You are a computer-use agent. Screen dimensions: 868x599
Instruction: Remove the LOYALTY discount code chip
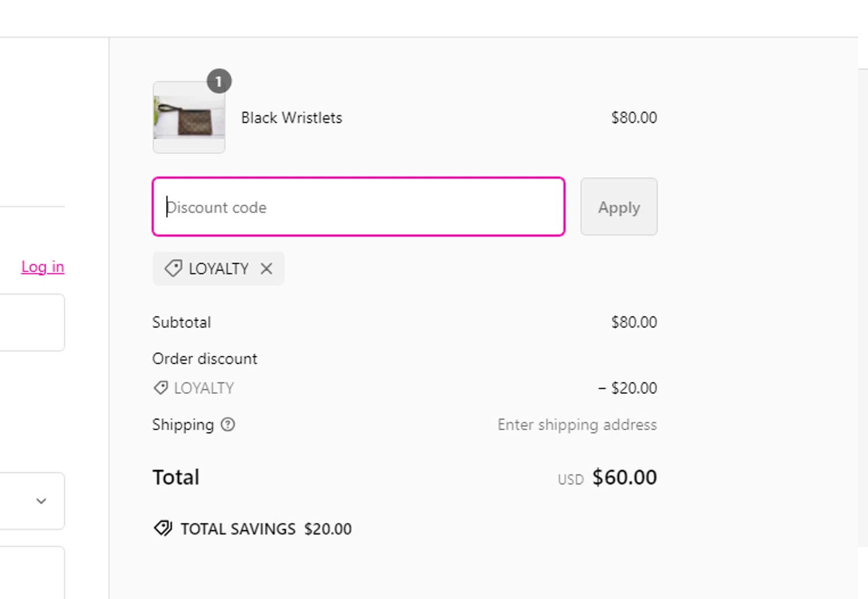point(266,269)
